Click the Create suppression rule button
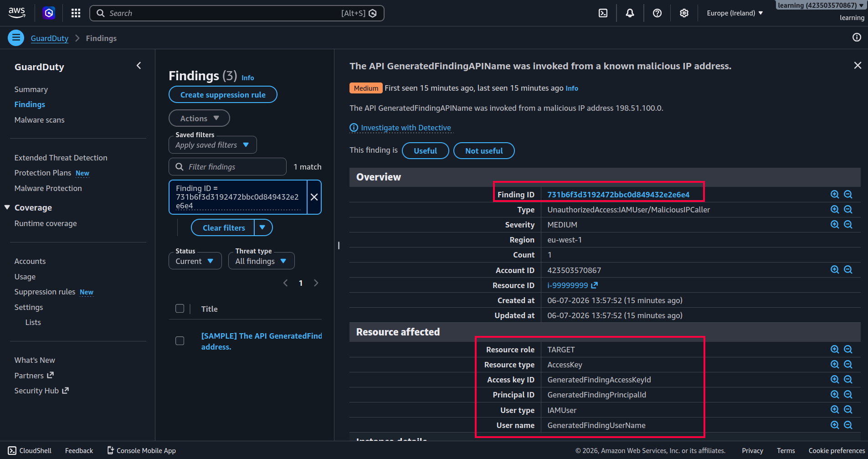Viewport: 868px width, 459px height. pyautogui.click(x=223, y=94)
